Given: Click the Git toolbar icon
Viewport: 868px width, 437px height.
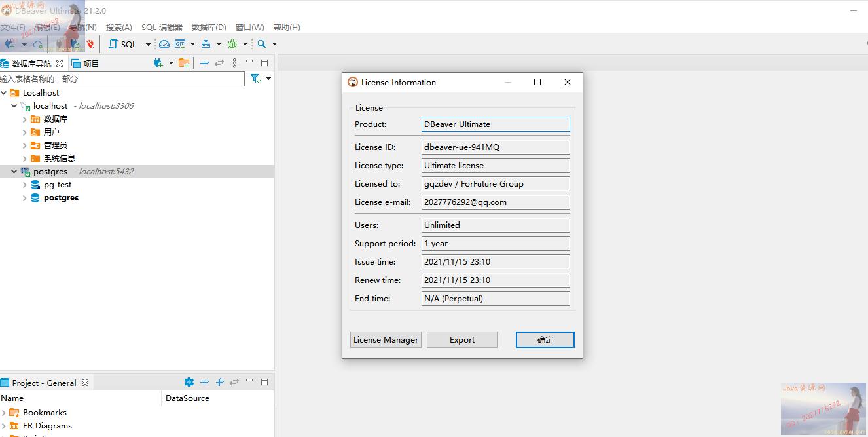Looking at the screenshot, I should click(x=180, y=44).
